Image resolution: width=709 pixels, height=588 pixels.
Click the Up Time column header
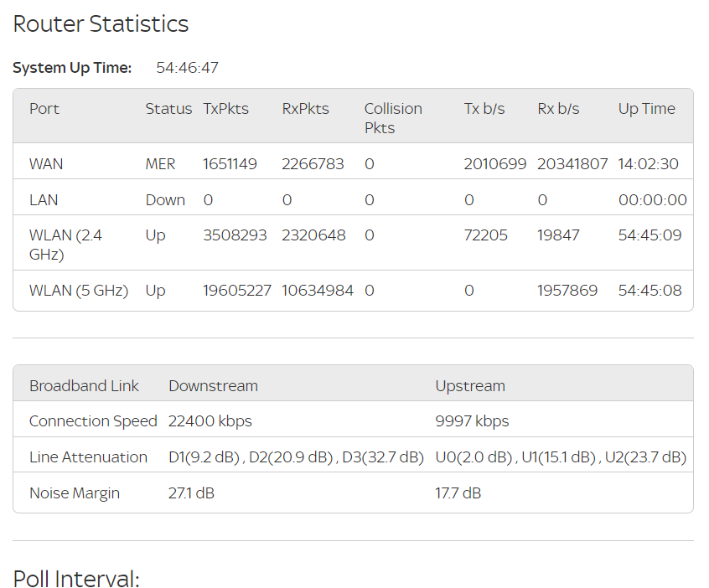646,108
